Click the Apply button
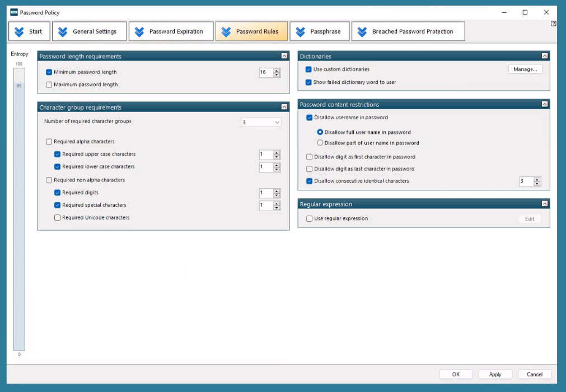 tap(495, 374)
